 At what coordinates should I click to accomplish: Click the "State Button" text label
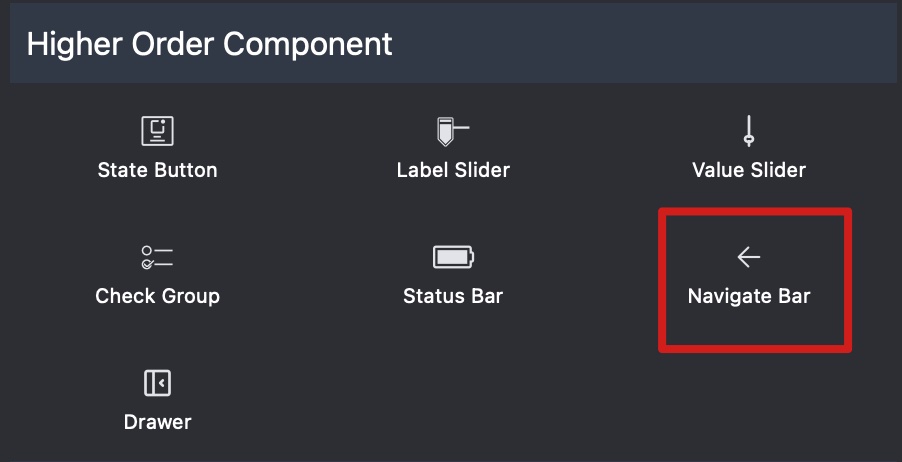pyautogui.click(x=157, y=170)
